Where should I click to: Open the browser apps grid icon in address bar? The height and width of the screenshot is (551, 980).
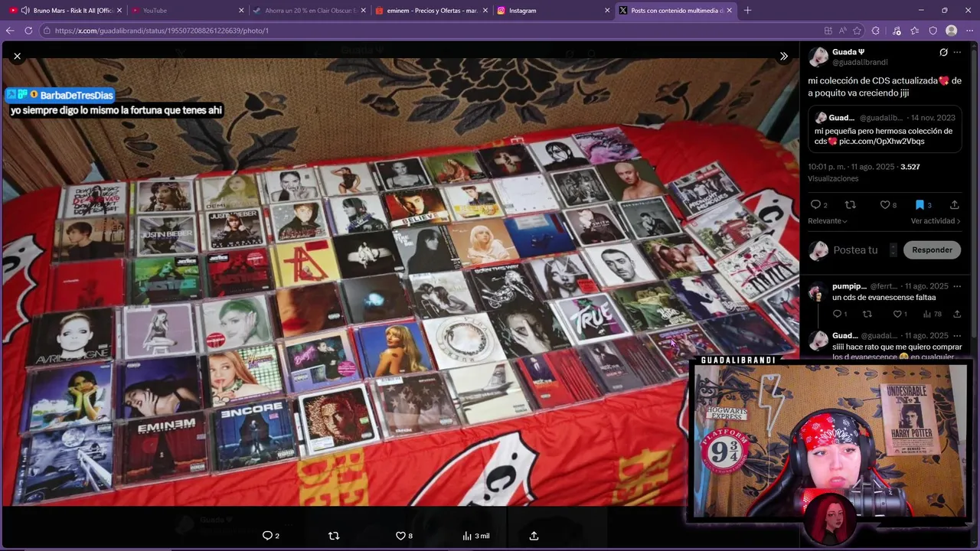tap(828, 31)
